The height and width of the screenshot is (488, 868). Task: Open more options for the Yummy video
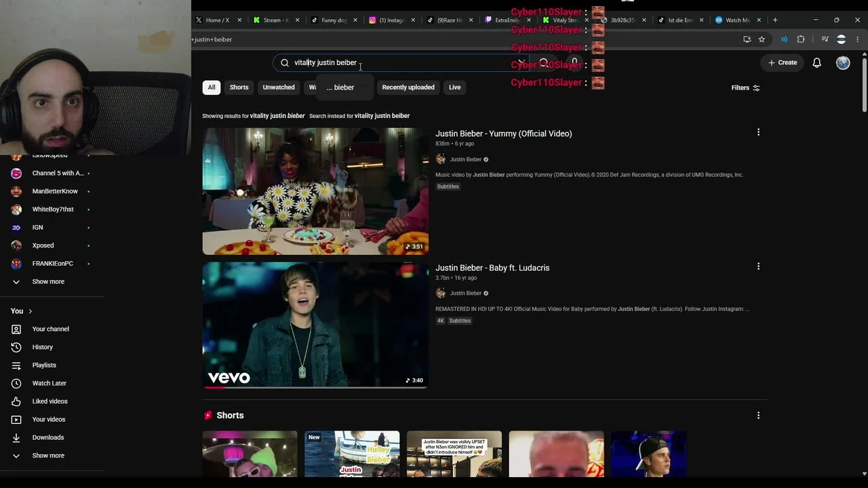tap(758, 133)
